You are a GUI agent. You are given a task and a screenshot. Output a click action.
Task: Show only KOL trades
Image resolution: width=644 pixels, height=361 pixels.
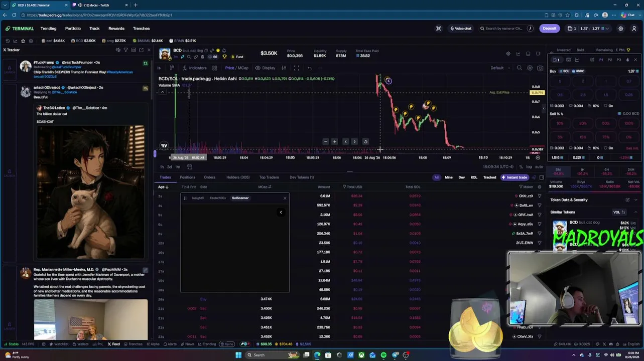474,177
